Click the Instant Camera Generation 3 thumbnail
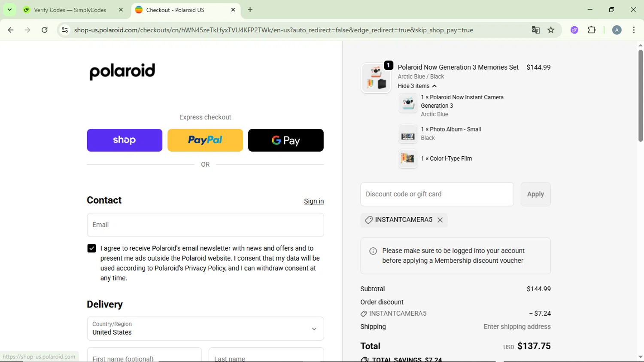Screen dimensions: 644x362 (408, 103)
